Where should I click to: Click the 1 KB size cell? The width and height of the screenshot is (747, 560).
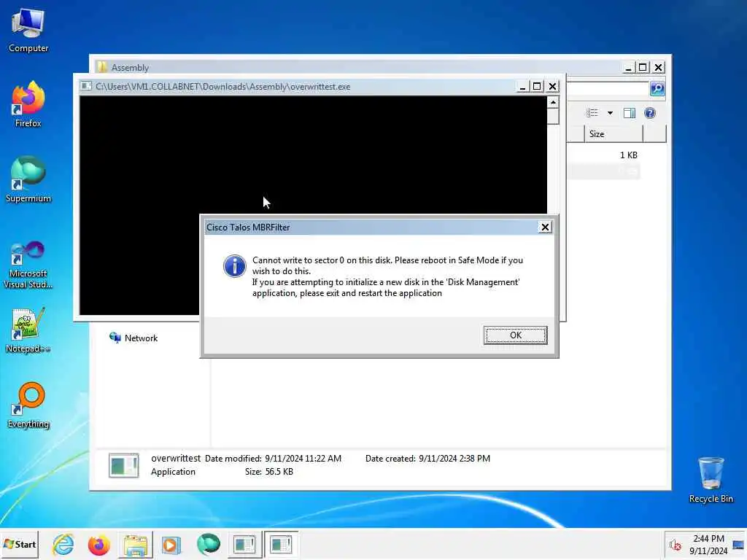tap(628, 155)
